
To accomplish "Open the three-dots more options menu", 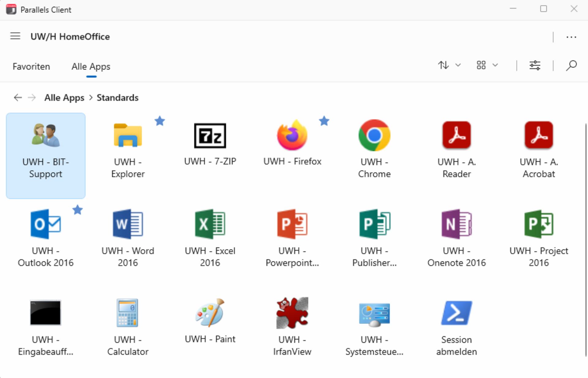I will pos(571,37).
